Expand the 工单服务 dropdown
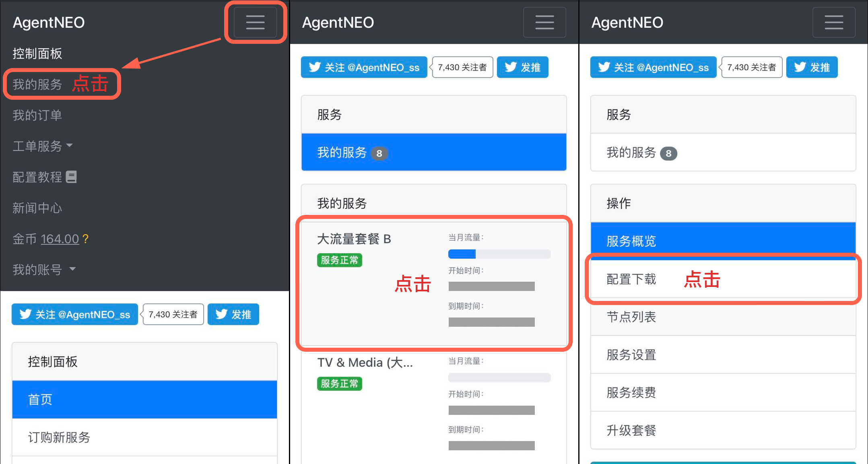The image size is (868, 464). tap(43, 146)
